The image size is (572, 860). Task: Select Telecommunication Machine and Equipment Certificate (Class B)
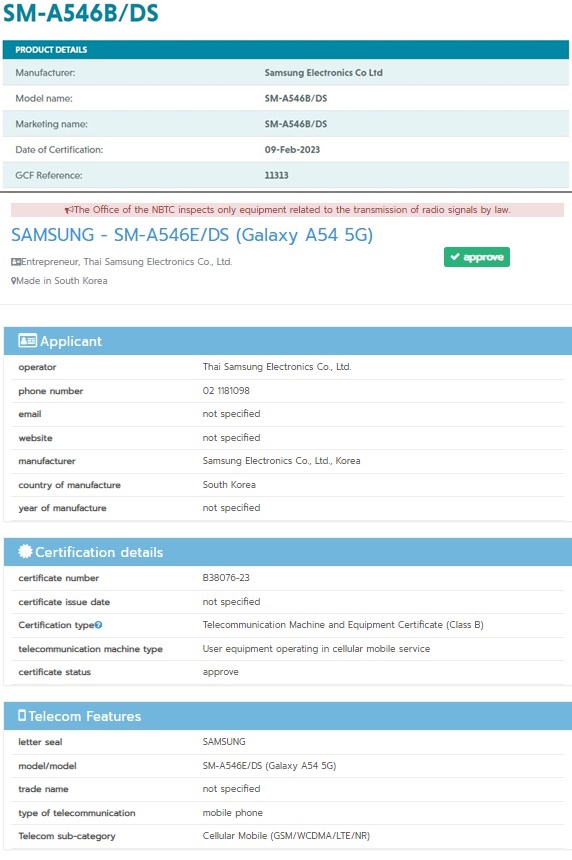coord(343,625)
